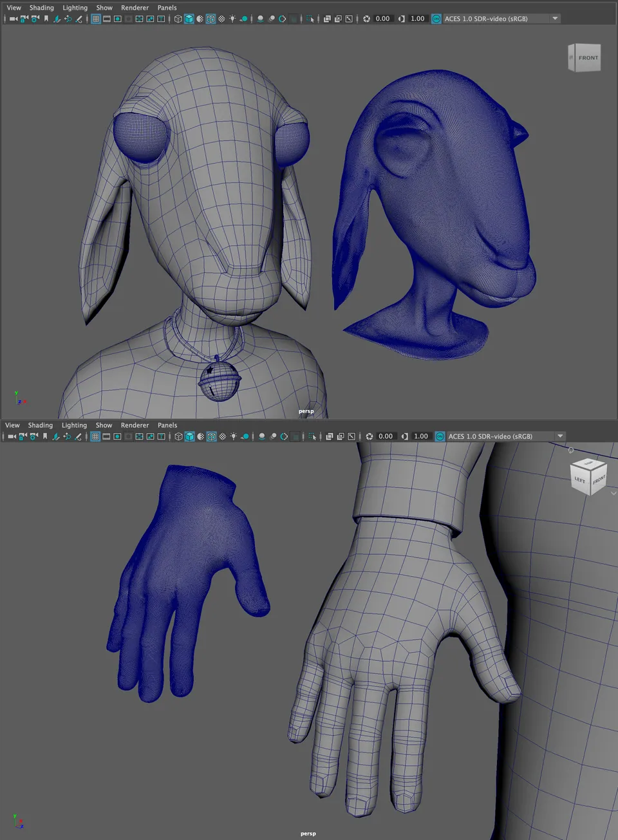
Task: Open Renderer menu in top viewport
Action: [x=135, y=8]
